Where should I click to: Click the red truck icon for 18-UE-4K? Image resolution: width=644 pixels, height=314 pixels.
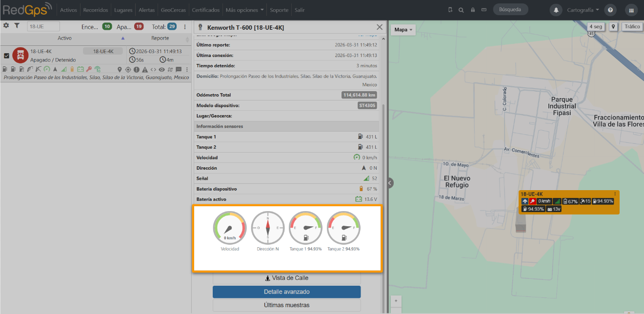[20, 55]
